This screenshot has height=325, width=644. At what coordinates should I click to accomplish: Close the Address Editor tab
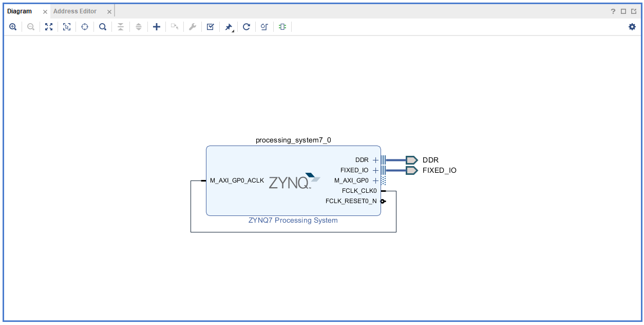pos(109,11)
